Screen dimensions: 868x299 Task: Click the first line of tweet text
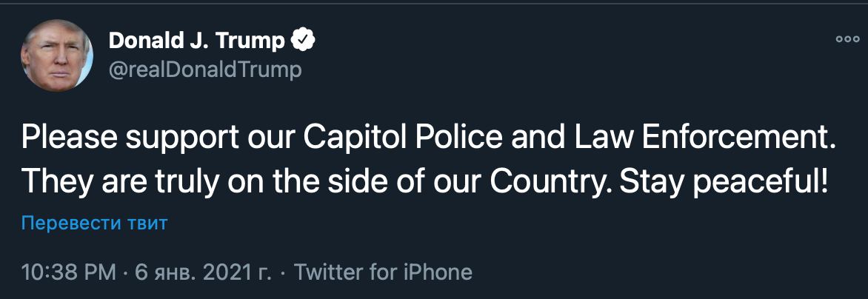(428, 137)
